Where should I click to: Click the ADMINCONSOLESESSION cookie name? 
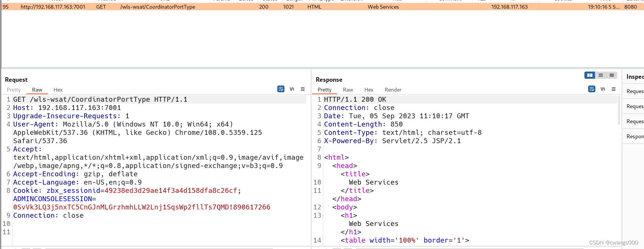pos(52,199)
